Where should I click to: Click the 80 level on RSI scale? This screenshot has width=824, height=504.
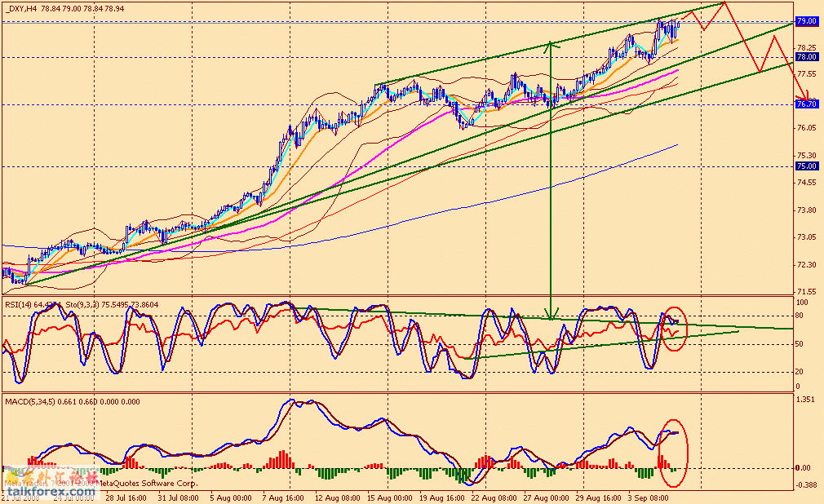tap(800, 316)
